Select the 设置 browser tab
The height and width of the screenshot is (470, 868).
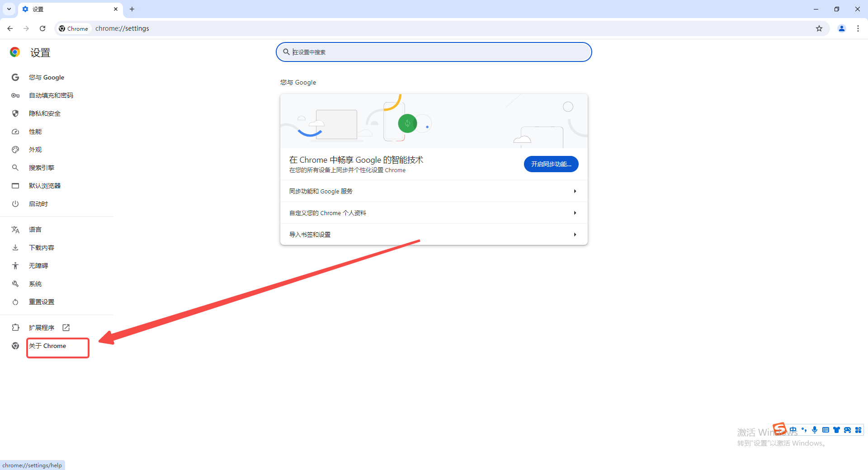point(70,9)
